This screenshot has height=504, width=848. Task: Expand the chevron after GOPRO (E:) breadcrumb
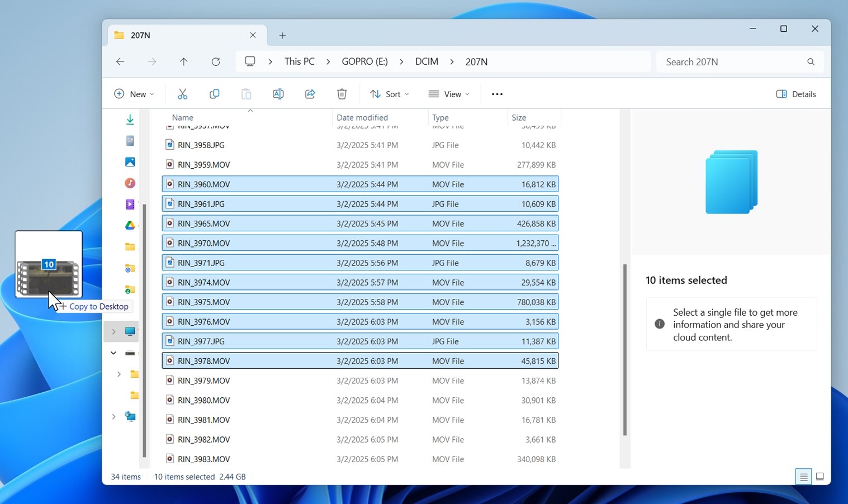click(401, 61)
